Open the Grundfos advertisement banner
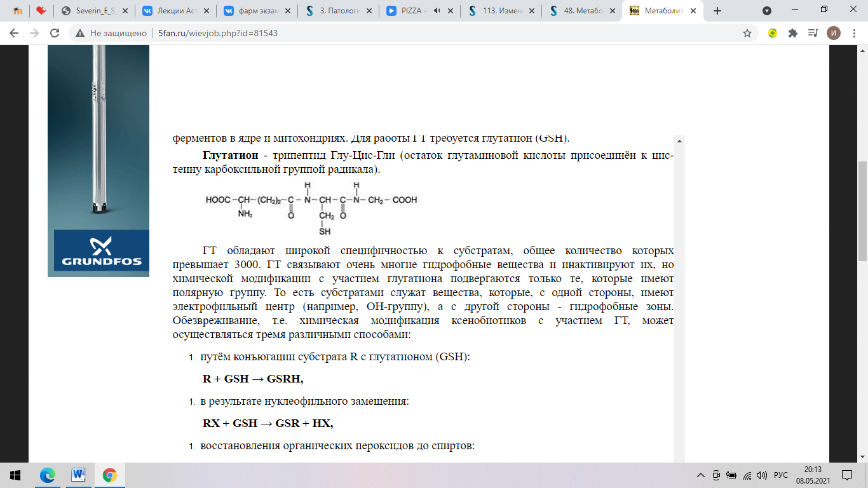Viewport: 868px width, 488px height. (98, 162)
